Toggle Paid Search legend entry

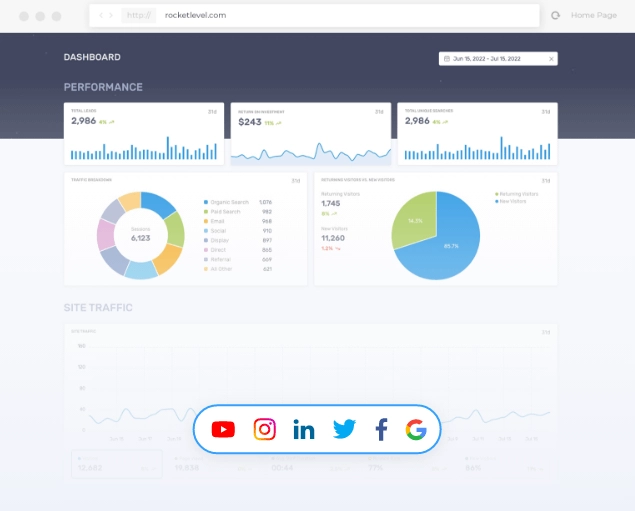pyautogui.click(x=226, y=212)
